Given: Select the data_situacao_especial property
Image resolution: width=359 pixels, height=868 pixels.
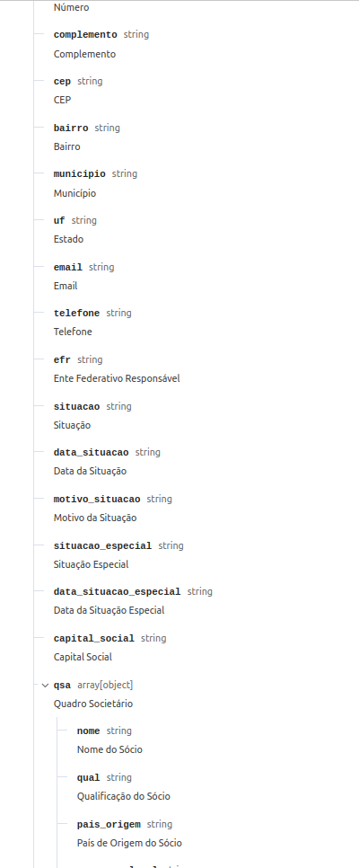Looking at the screenshot, I should pyautogui.click(x=118, y=592).
